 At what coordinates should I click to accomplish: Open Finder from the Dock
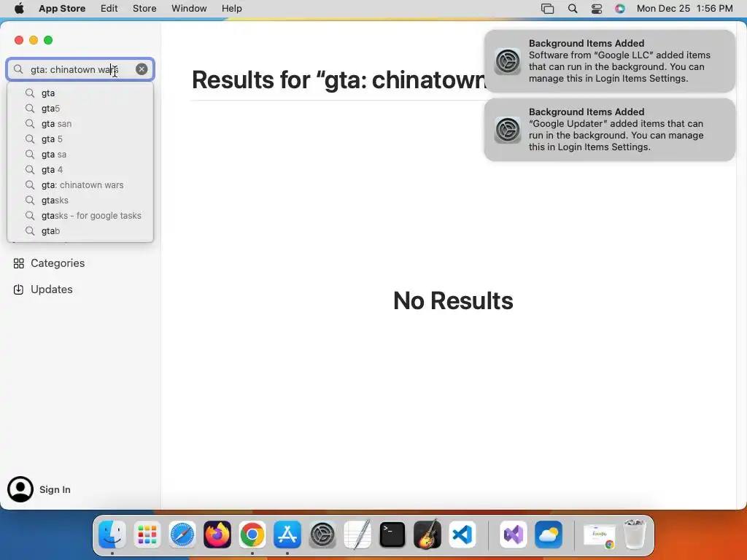pyautogui.click(x=112, y=534)
